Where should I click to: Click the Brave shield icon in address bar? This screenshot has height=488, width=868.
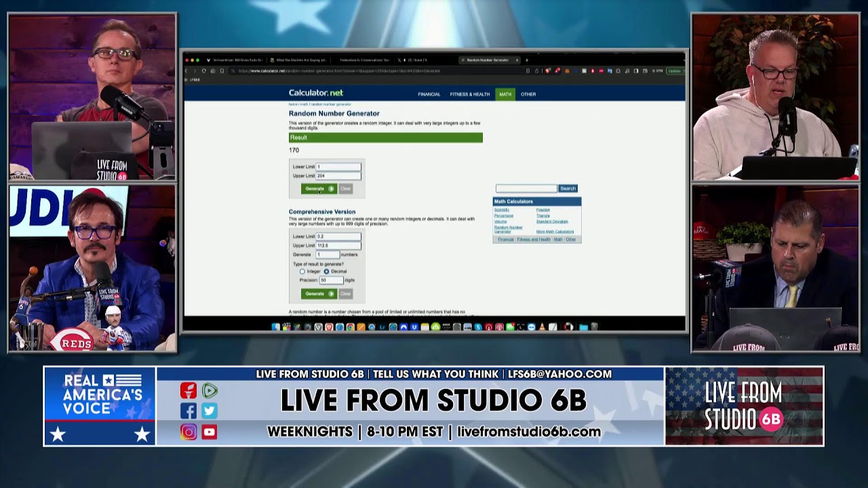(x=547, y=70)
